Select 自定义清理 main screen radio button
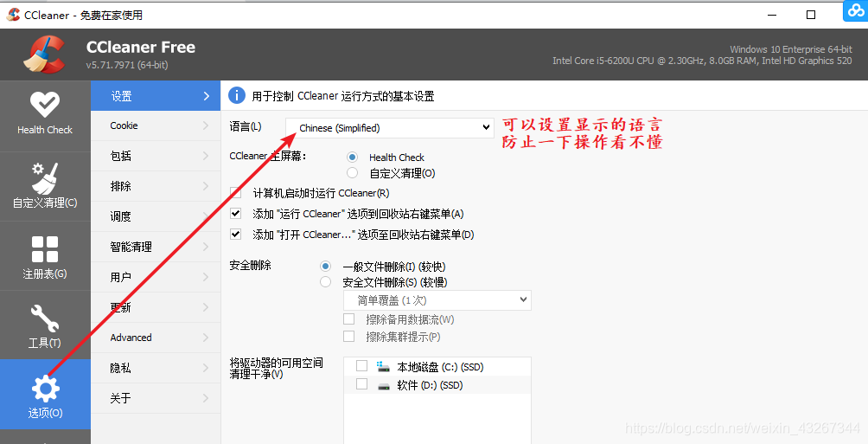 click(352, 173)
